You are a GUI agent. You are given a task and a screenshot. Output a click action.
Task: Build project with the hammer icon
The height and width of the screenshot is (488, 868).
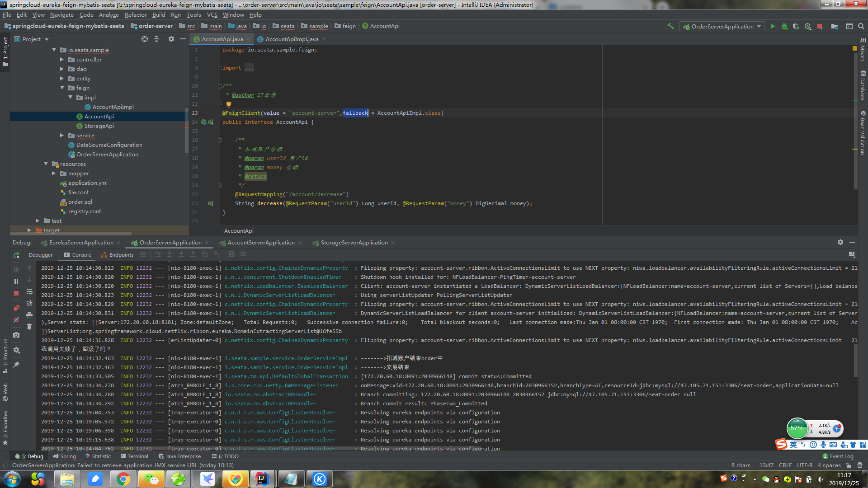coord(670,26)
